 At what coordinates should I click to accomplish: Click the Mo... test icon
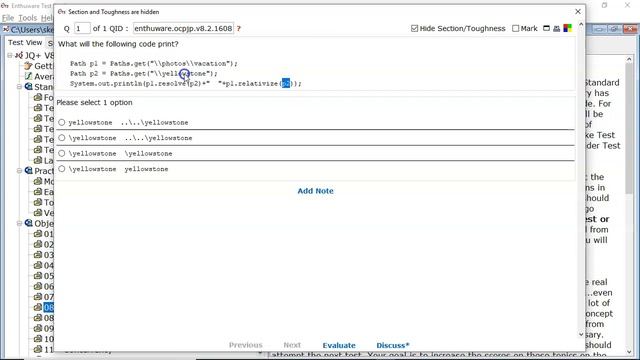click(38, 181)
